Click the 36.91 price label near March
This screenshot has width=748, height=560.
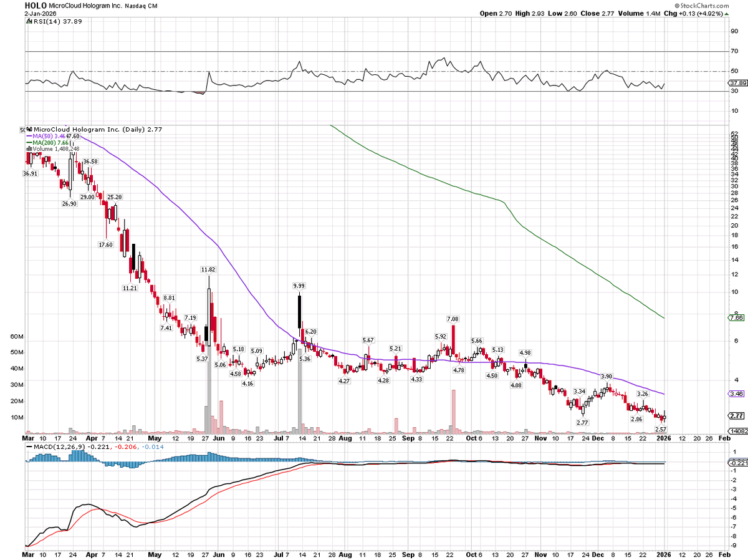pos(31,174)
